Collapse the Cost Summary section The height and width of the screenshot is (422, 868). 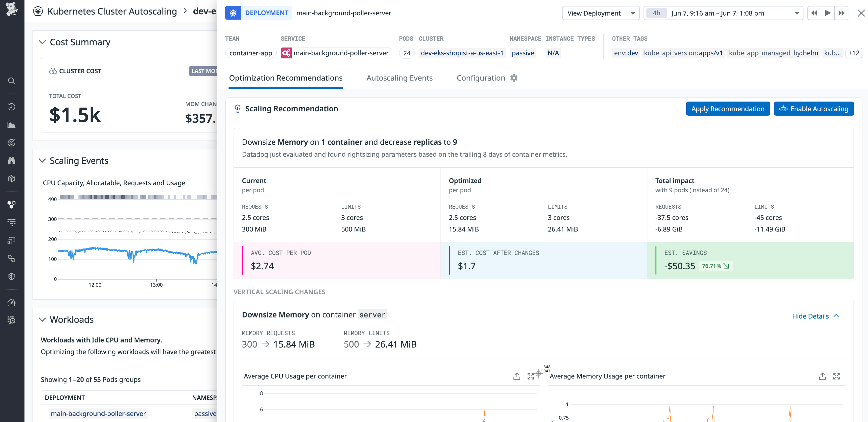click(x=42, y=42)
